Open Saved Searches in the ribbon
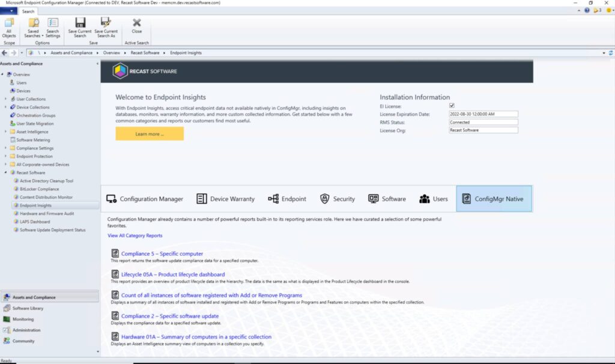The width and height of the screenshot is (615, 364). pos(33,27)
